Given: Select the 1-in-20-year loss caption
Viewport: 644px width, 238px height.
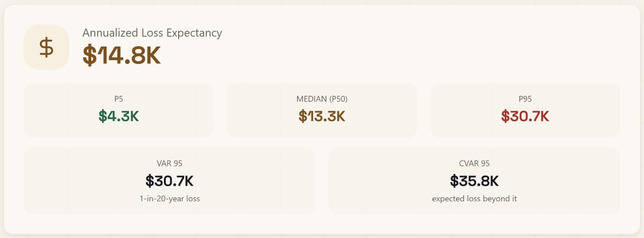Looking at the screenshot, I should click(170, 199).
